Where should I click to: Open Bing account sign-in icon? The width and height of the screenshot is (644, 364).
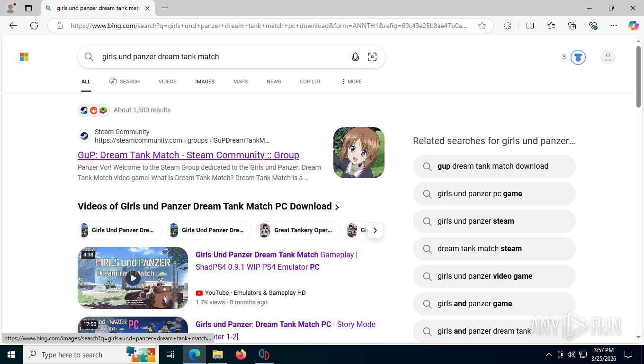tap(608, 57)
